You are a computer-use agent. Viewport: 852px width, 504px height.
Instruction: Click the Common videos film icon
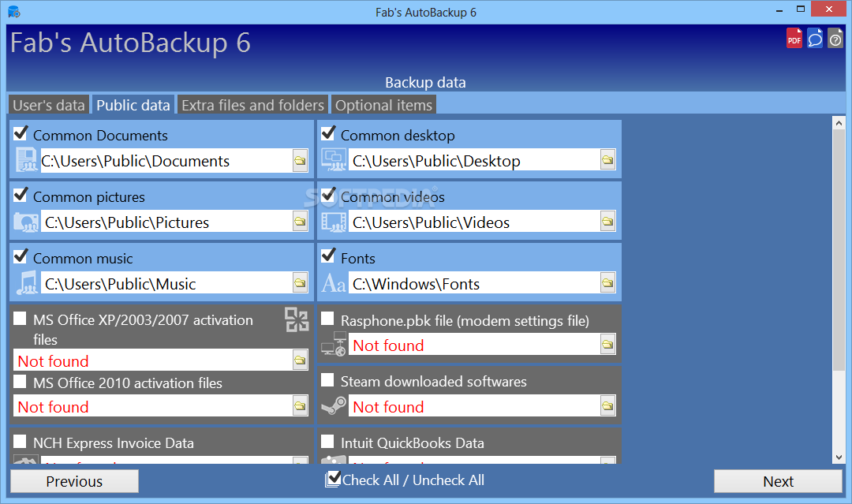tap(334, 222)
